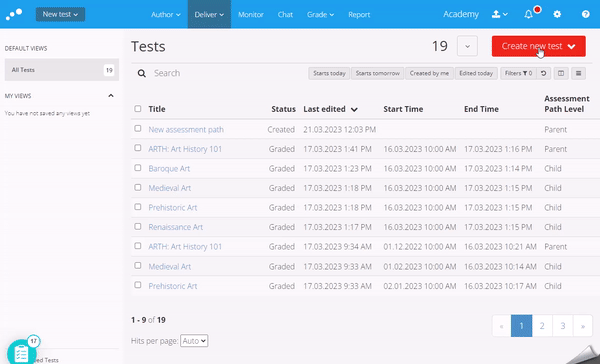This screenshot has width=600, height=364.
Task: Open the column chooser icon
Action: (x=561, y=73)
